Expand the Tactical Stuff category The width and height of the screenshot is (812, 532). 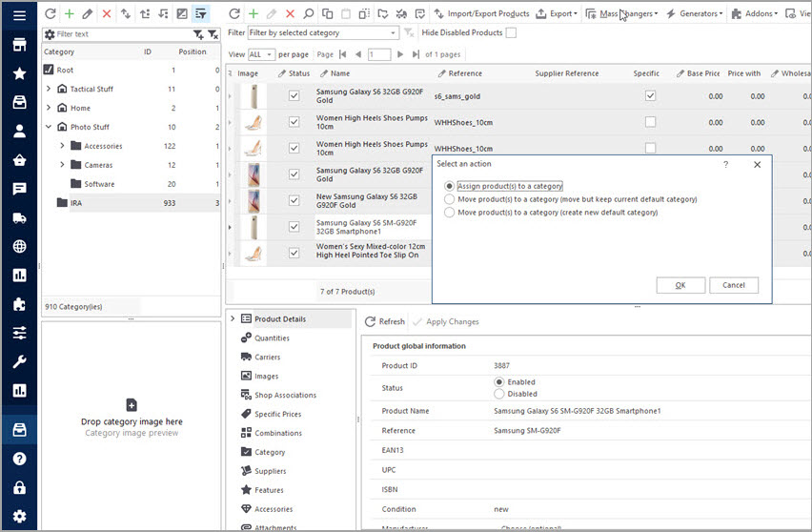pos(49,89)
